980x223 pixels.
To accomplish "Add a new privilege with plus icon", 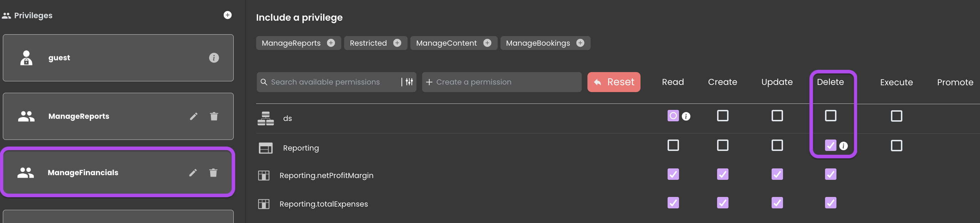I will click(228, 15).
